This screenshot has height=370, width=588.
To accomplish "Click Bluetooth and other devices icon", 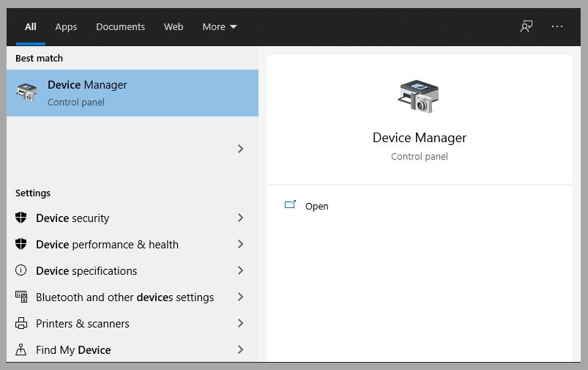I will click(x=21, y=297).
